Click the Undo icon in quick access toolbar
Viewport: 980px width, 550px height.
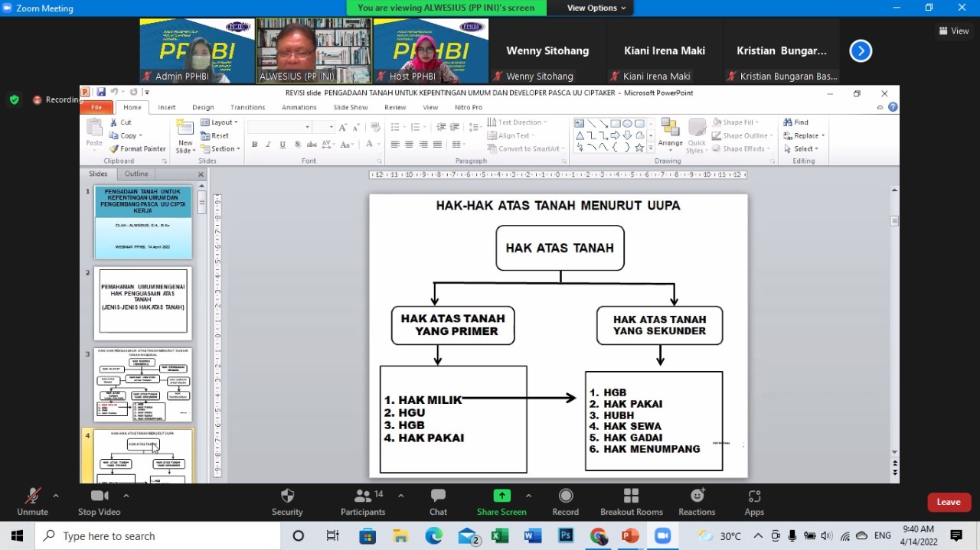113,93
